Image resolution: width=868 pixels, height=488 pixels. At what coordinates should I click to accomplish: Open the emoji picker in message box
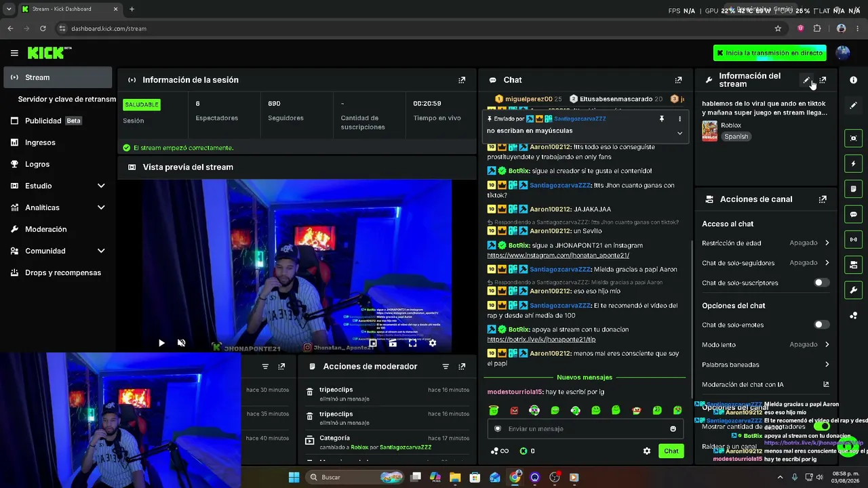[x=673, y=428]
